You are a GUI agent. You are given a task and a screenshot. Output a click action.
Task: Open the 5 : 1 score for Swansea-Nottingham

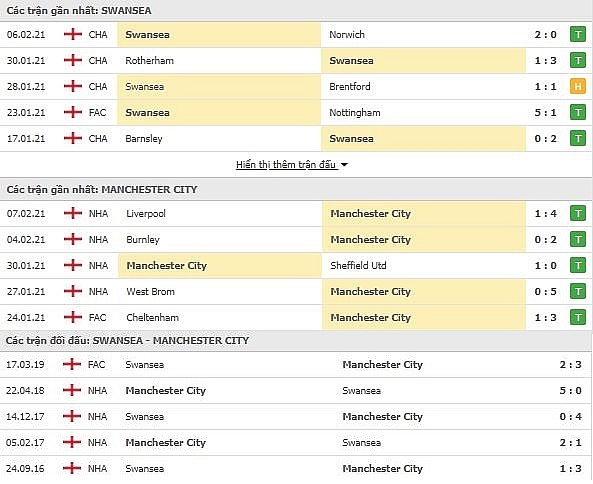(x=545, y=113)
